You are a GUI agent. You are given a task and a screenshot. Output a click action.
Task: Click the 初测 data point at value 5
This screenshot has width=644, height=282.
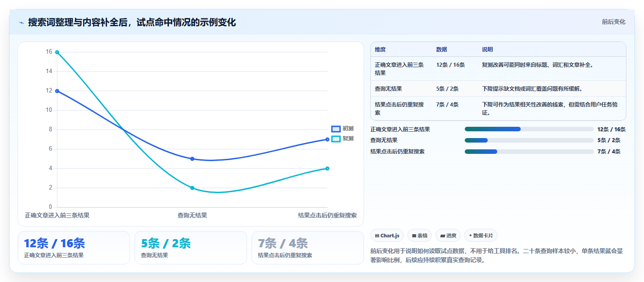pyautogui.click(x=192, y=159)
